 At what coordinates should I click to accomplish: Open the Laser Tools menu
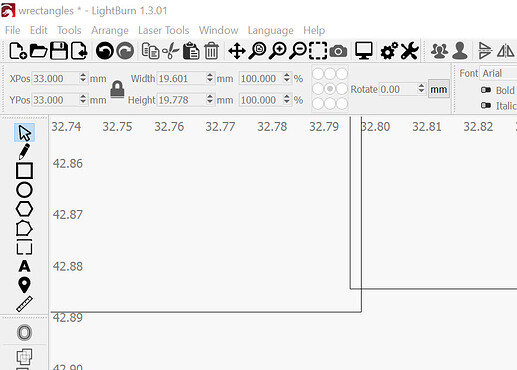click(x=164, y=30)
